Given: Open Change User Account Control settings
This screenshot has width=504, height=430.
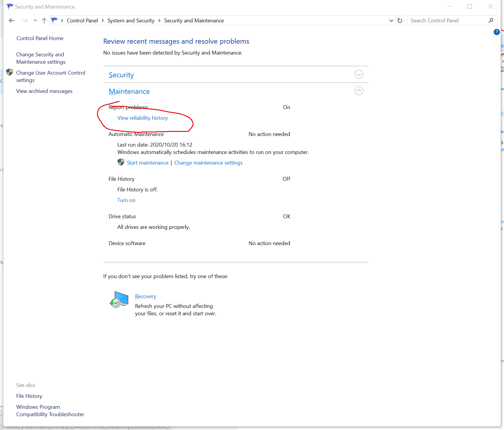Looking at the screenshot, I should pos(50,76).
